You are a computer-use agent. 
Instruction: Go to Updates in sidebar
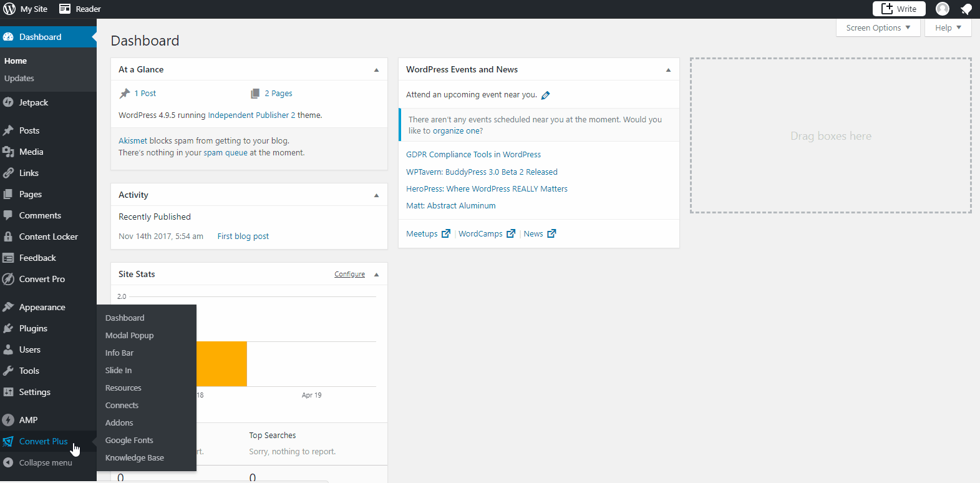click(x=19, y=78)
